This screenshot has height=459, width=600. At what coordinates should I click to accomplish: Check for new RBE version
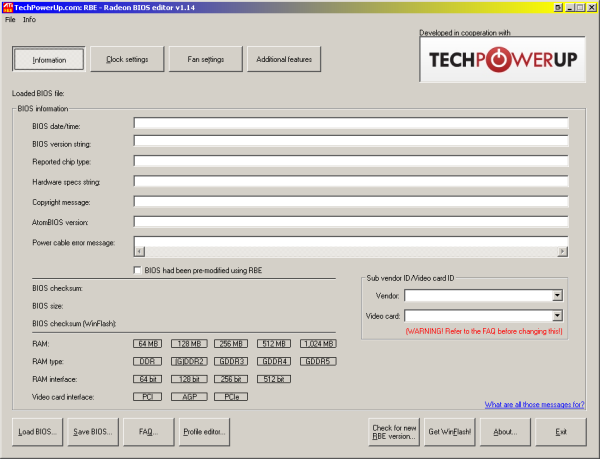pyautogui.click(x=394, y=432)
